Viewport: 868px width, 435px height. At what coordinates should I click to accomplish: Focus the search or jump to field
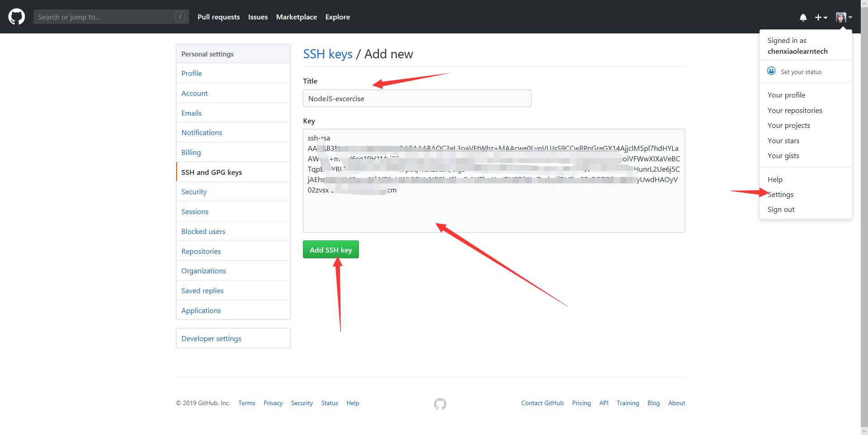111,17
